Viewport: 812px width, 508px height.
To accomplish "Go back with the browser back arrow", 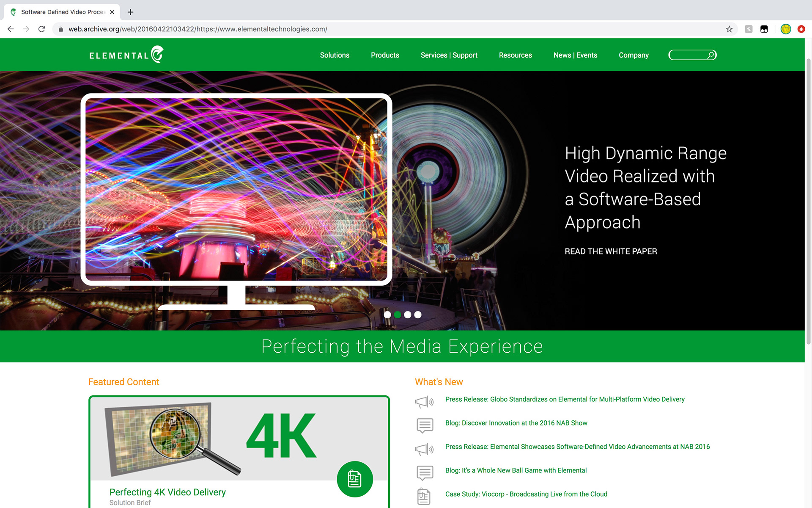I will coord(11,29).
